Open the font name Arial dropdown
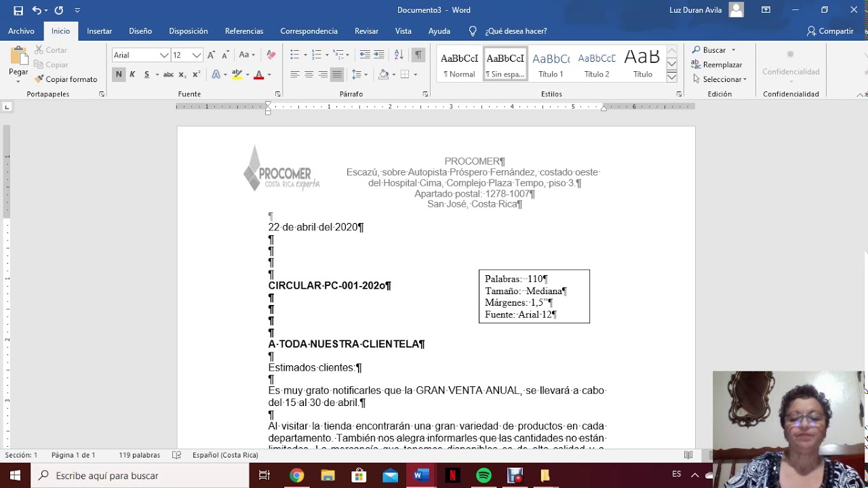Image resolution: width=868 pixels, height=488 pixels. (164, 55)
